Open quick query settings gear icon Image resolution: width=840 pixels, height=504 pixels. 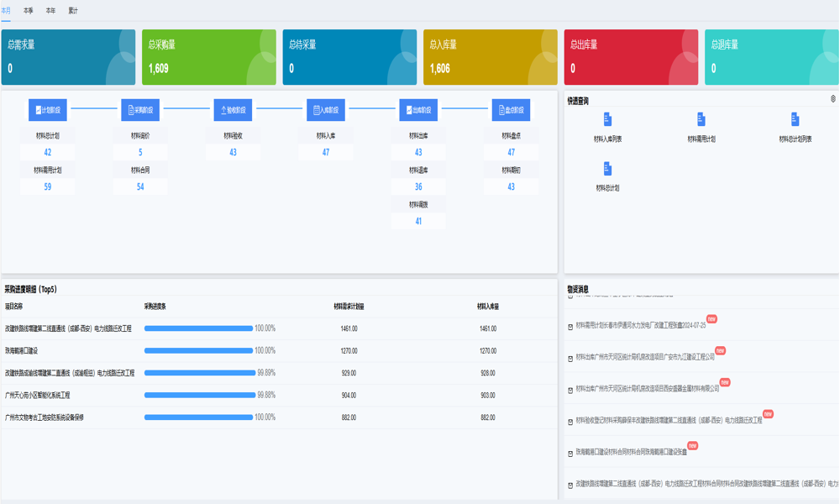(832, 99)
